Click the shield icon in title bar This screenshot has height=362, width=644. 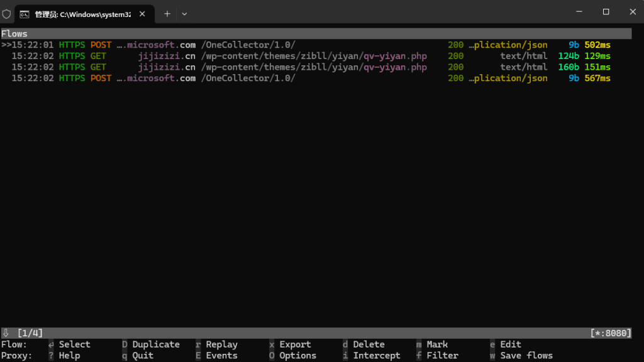(7, 13)
